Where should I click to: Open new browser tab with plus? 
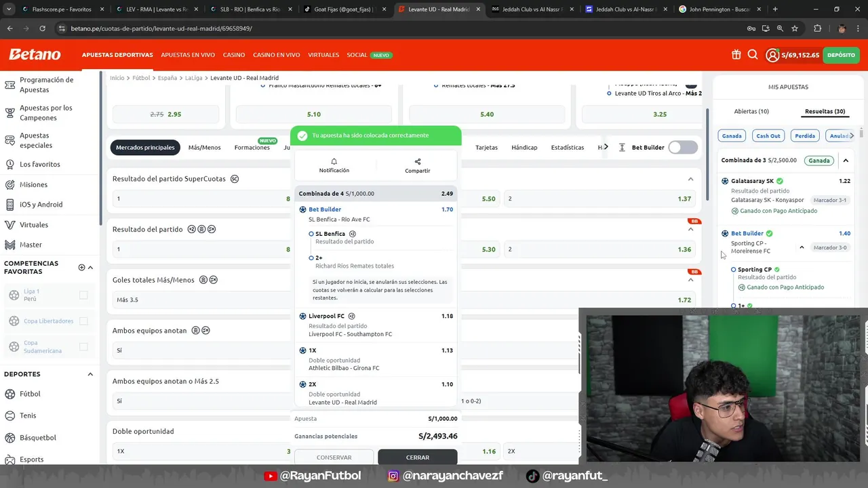(775, 9)
